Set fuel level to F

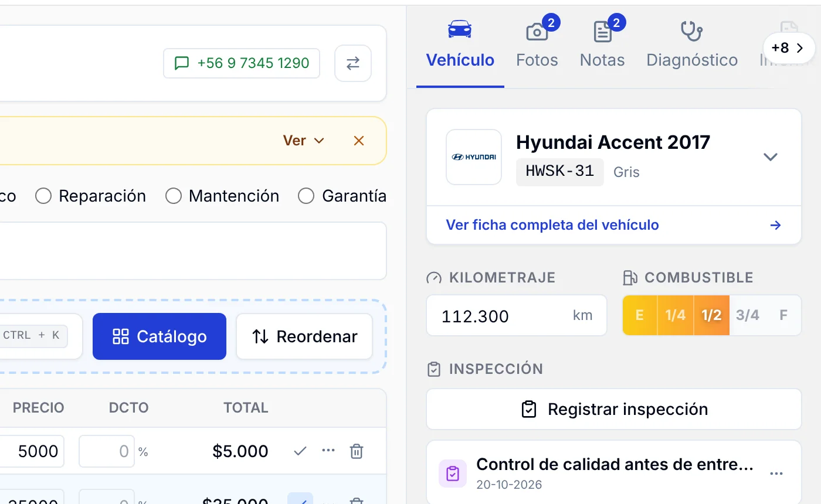coord(783,315)
